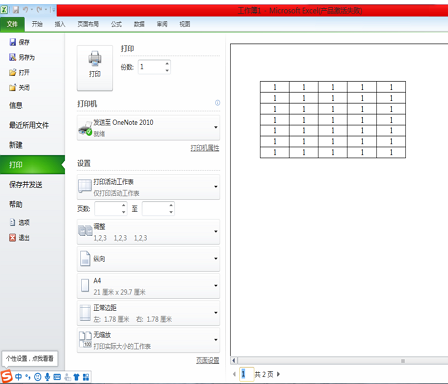Expand the 无缩放 scaling dropdown
Image resolution: width=448 pixels, height=384 pixels.
(x=148, y=340)
